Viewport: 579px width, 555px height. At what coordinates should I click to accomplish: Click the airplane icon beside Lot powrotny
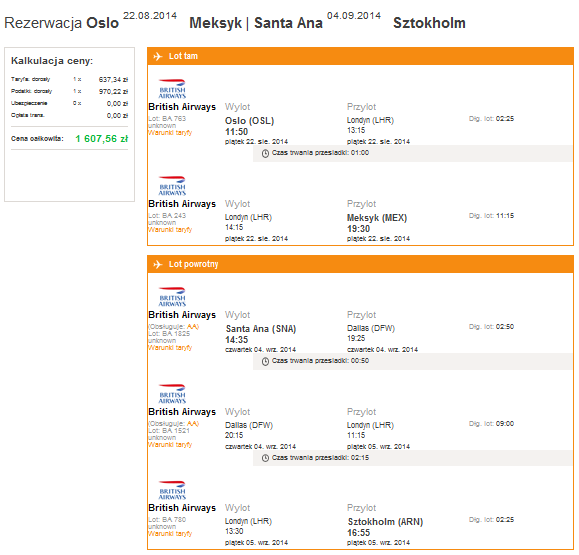point(158,264)
